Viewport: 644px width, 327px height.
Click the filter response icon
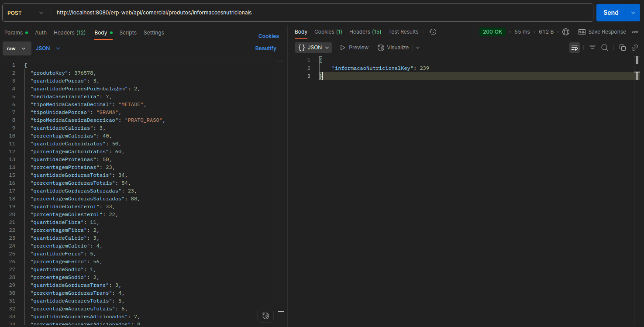click(592, 48)
